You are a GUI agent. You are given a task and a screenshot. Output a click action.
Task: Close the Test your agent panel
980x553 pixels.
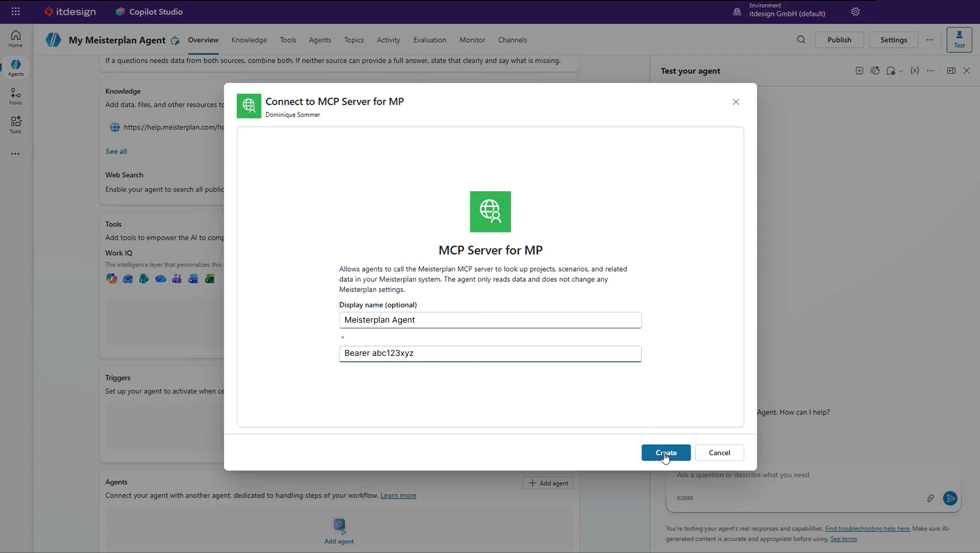(967, 71)
